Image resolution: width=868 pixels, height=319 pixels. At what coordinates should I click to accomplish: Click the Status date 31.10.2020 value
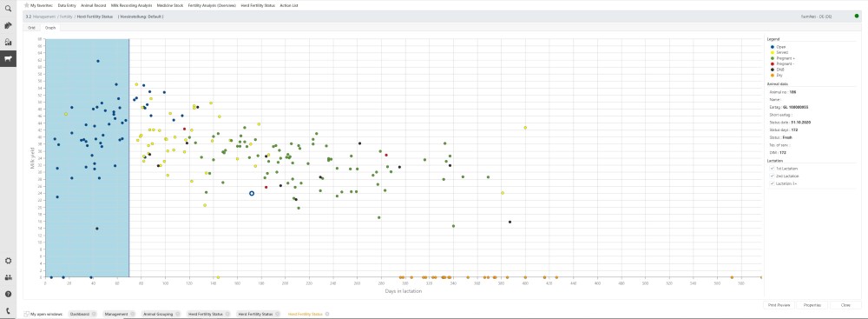(800, 122)
